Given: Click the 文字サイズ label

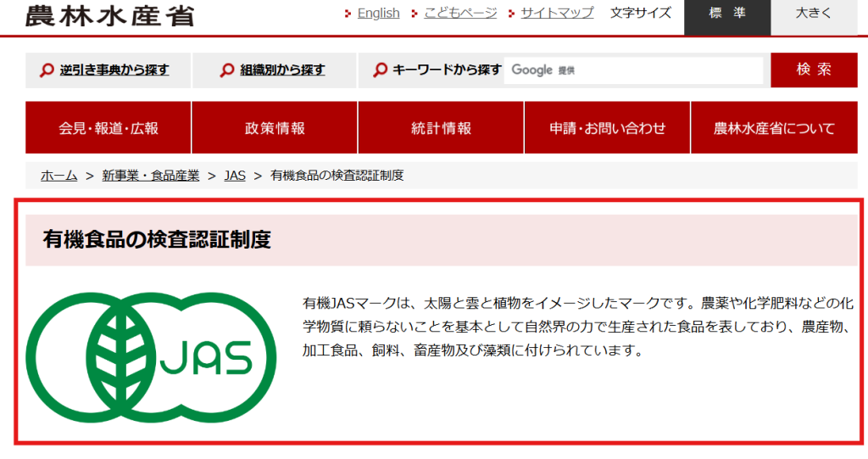Looking at the screenshot, I should pyautogui.click(x=641, y=13).
